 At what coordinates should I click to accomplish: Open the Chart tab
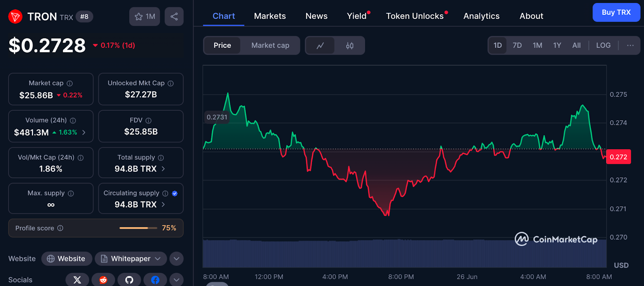224,16
